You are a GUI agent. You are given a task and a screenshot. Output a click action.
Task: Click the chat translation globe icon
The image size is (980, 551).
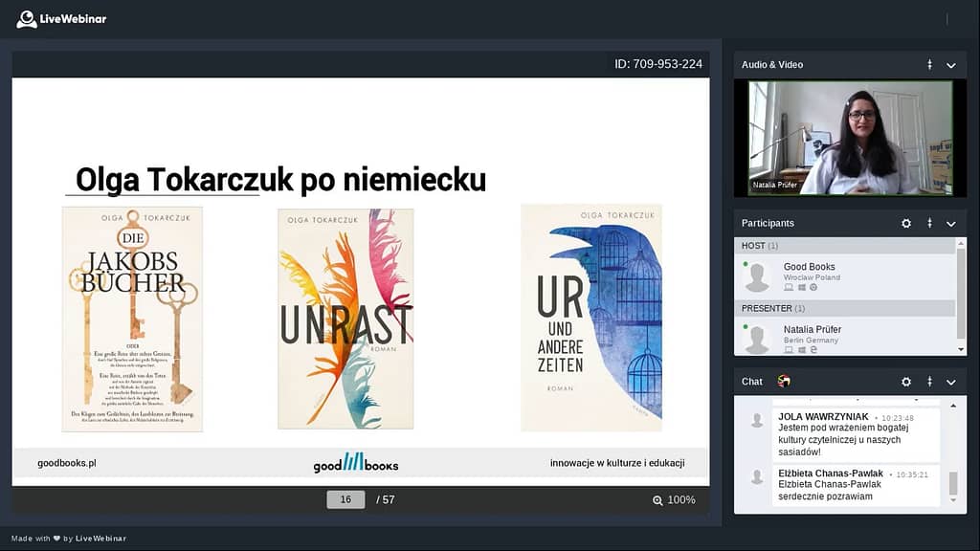tap(784, 381)
